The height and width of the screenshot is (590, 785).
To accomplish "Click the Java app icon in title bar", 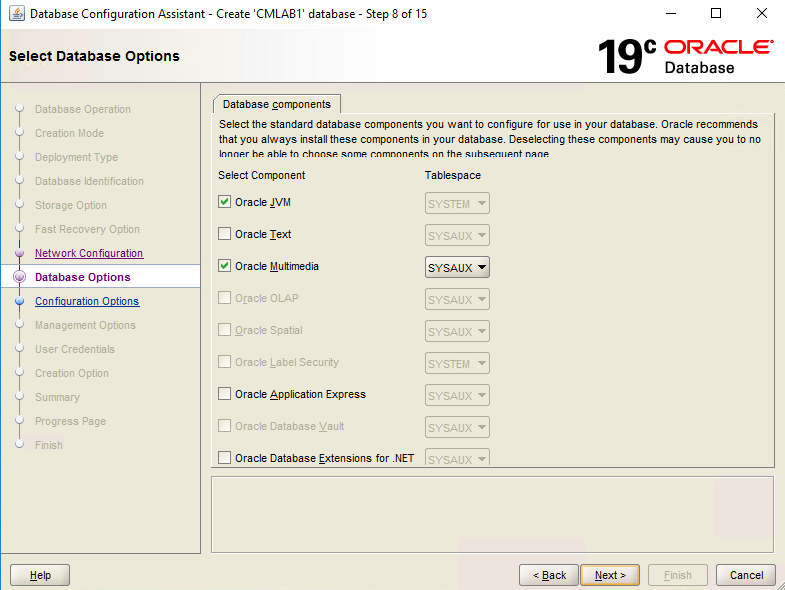I will (17, 14).
